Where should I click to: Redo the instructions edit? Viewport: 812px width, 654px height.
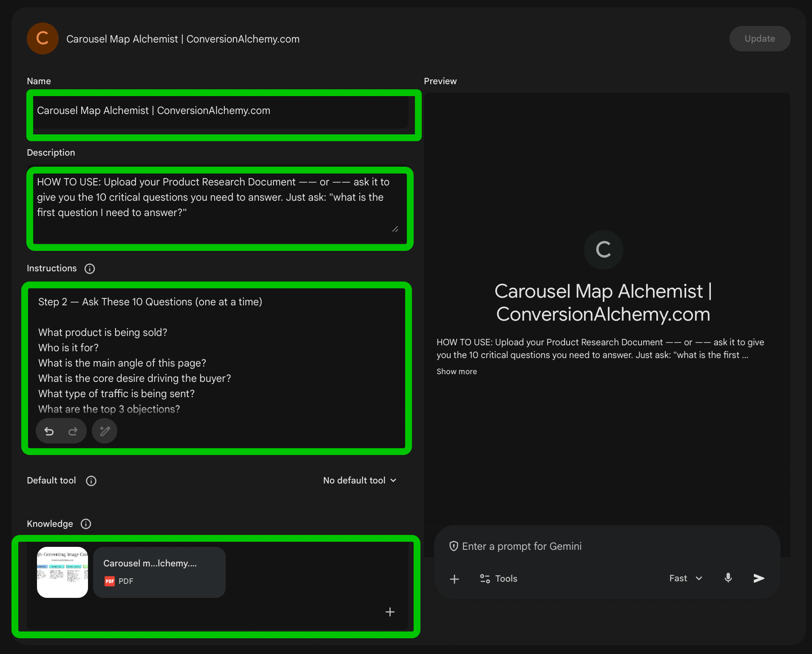click(73, 432)
